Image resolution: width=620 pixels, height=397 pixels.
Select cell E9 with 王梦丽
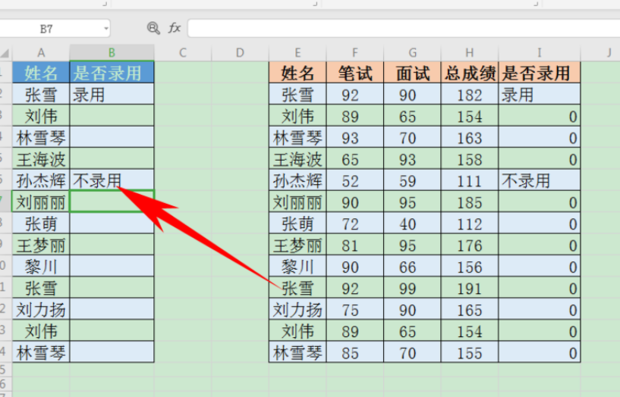(x=297, y=245)
